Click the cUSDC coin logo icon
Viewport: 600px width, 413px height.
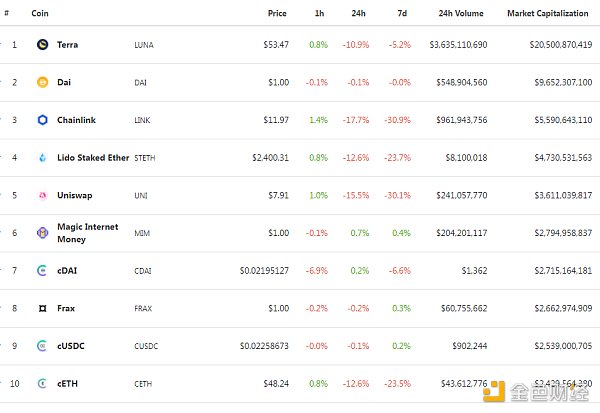42,345
